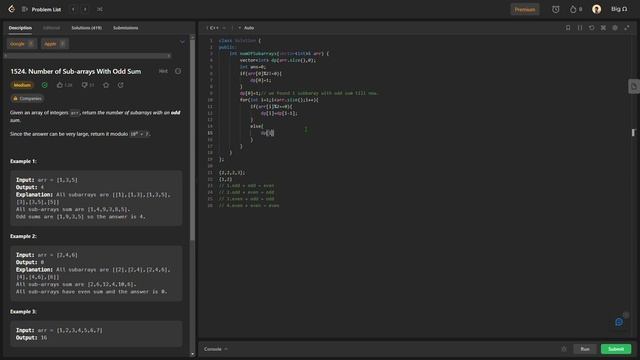Click the Example 1 heading

point(23,161)
